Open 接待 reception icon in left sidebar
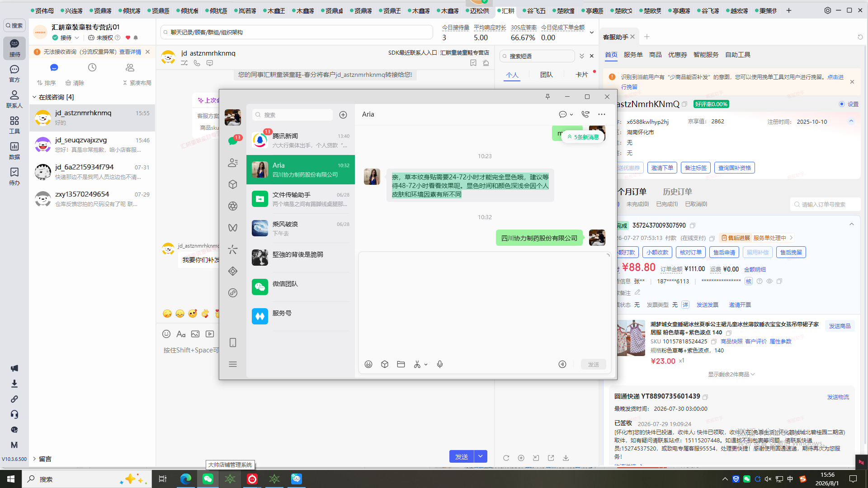 click(14, 48)
